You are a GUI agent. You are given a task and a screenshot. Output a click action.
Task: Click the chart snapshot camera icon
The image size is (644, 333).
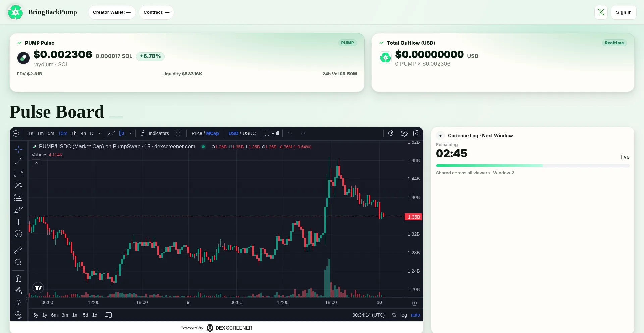tap(417, 133)
